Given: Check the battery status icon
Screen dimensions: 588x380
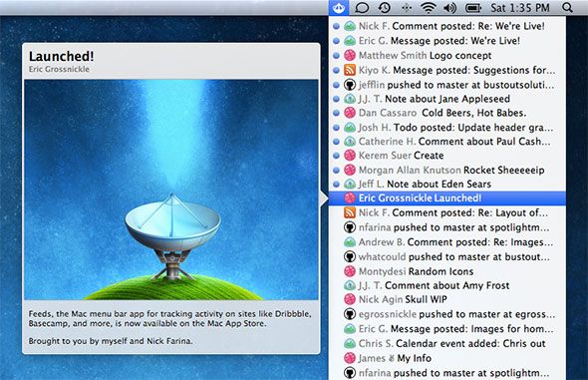Looking at the screenshot, I should [473, 8].
